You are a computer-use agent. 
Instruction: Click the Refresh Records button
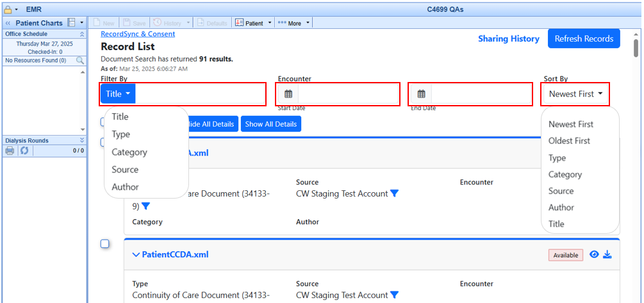584,38
